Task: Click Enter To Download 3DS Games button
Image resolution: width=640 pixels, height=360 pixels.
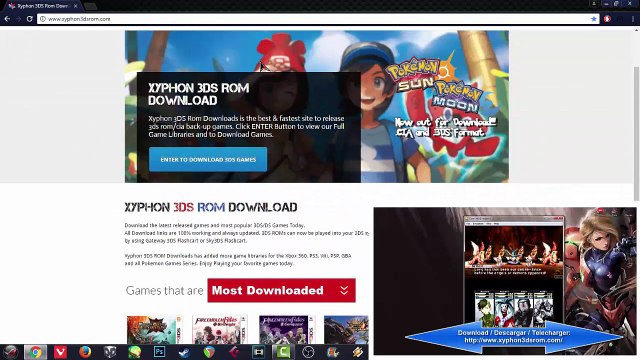Action: pos(208,160)
